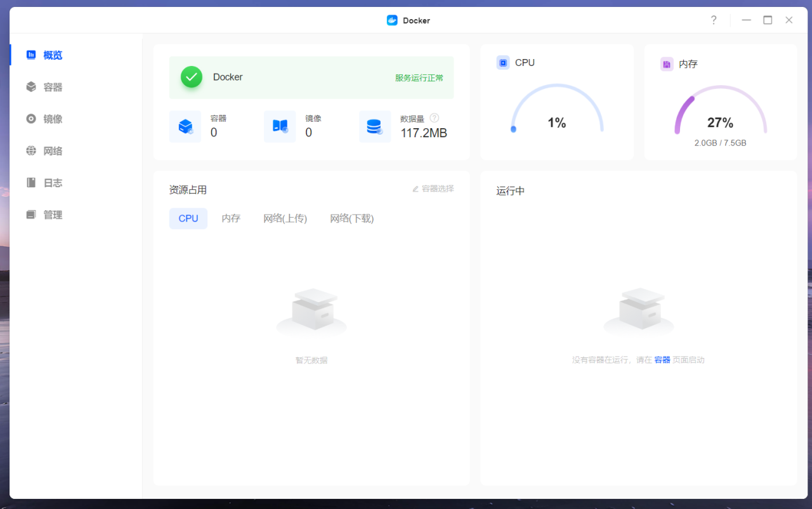Screen dimensions: 812x509
Task: Click the blue 容器 cube icon in the status card
Action: (185, 126)
